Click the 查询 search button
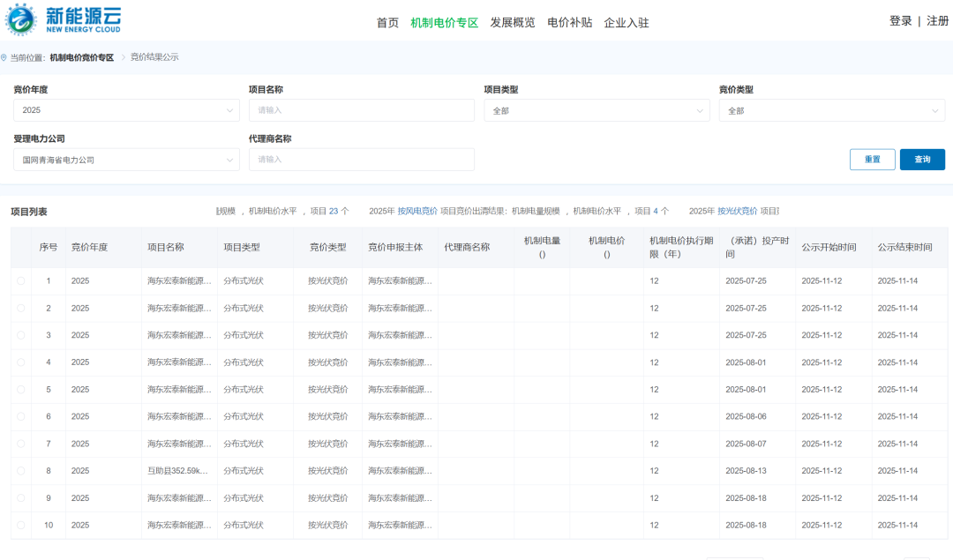This screenshot has width=953, height=560. point(922,160)
